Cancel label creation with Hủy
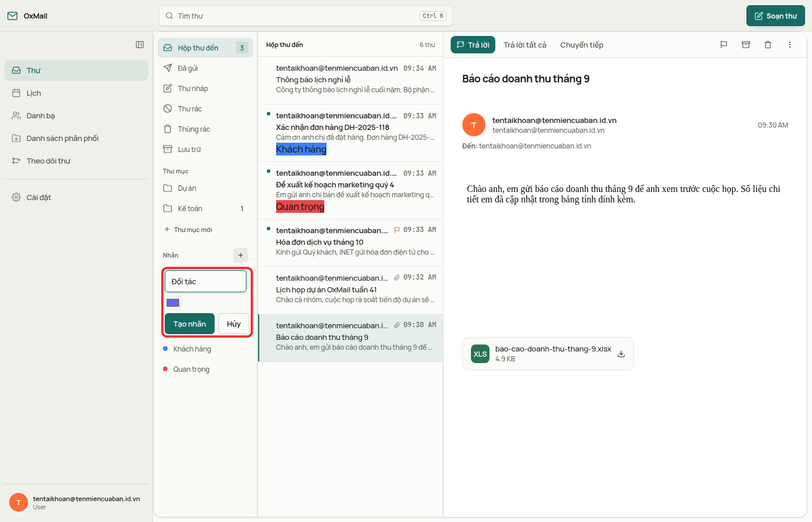Viewport: 812px width, 522px height. [x=234, y=324]
